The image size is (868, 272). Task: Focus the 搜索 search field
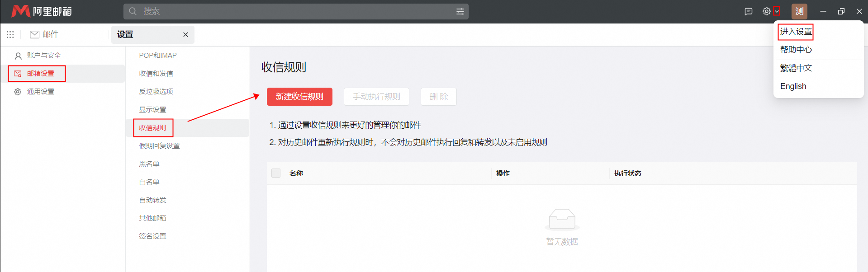coord(289,12)
